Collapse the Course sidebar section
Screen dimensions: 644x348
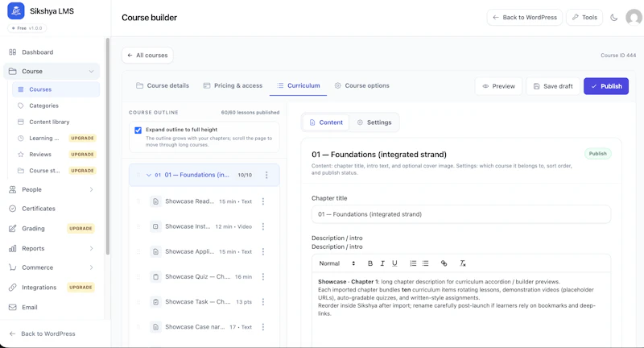91,72
